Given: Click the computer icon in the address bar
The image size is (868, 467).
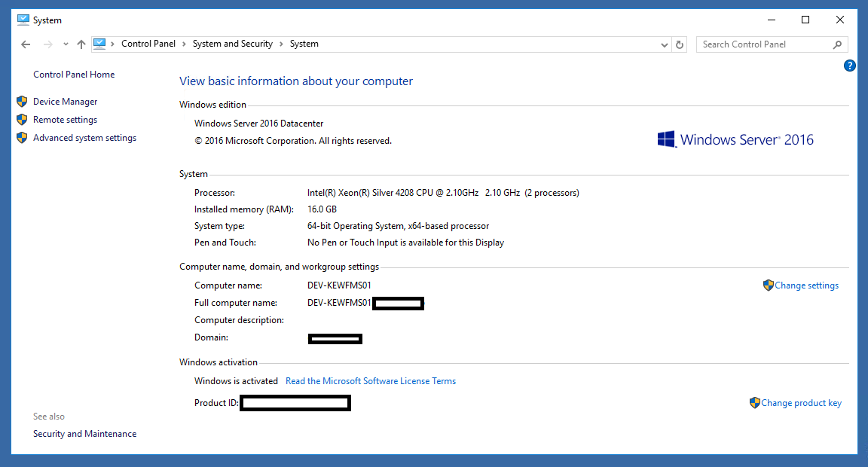Looking at the screenshot, I should coord(99,44).
